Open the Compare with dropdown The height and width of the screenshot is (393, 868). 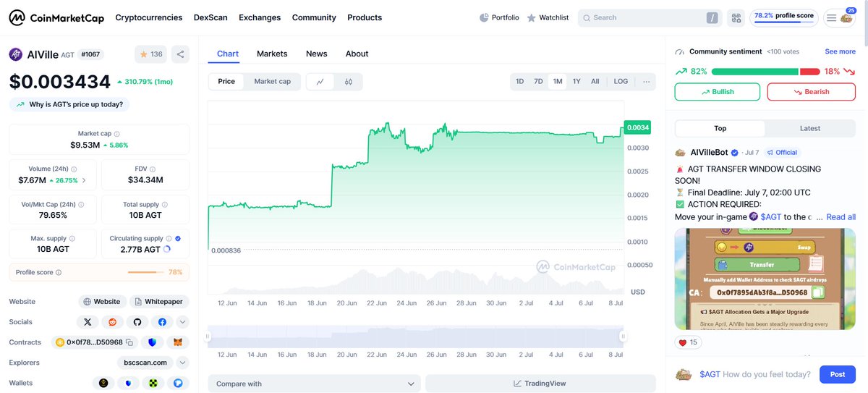[x=314, y=384]
